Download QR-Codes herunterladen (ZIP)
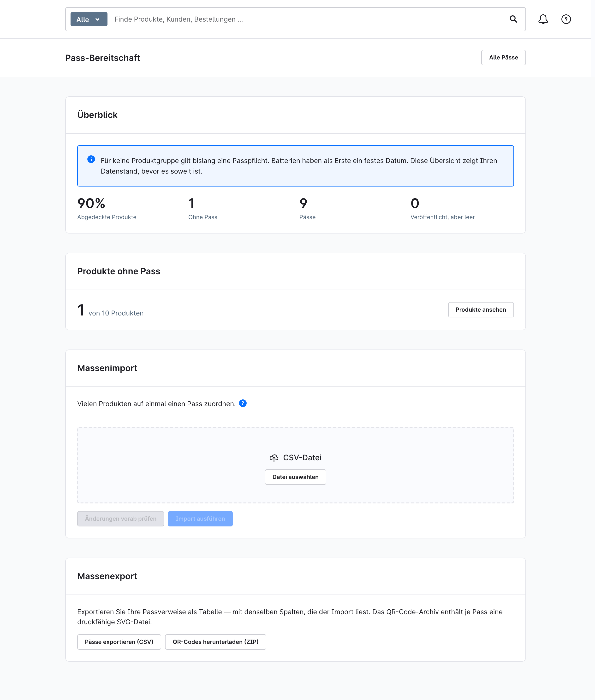The height and width of the screenshot is (700, 595). tap(215, 642)
